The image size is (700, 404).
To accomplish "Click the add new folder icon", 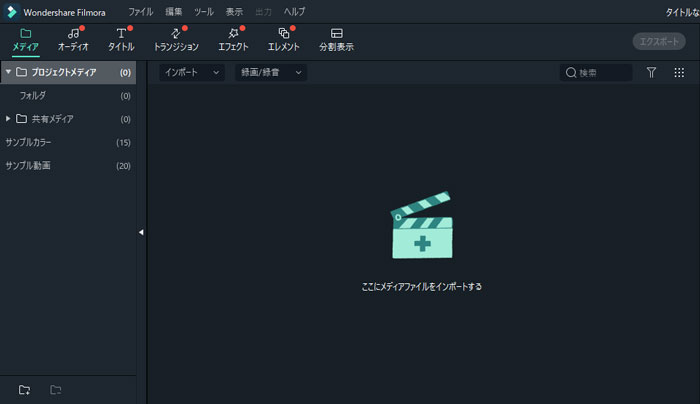I will tap(25, 390).
